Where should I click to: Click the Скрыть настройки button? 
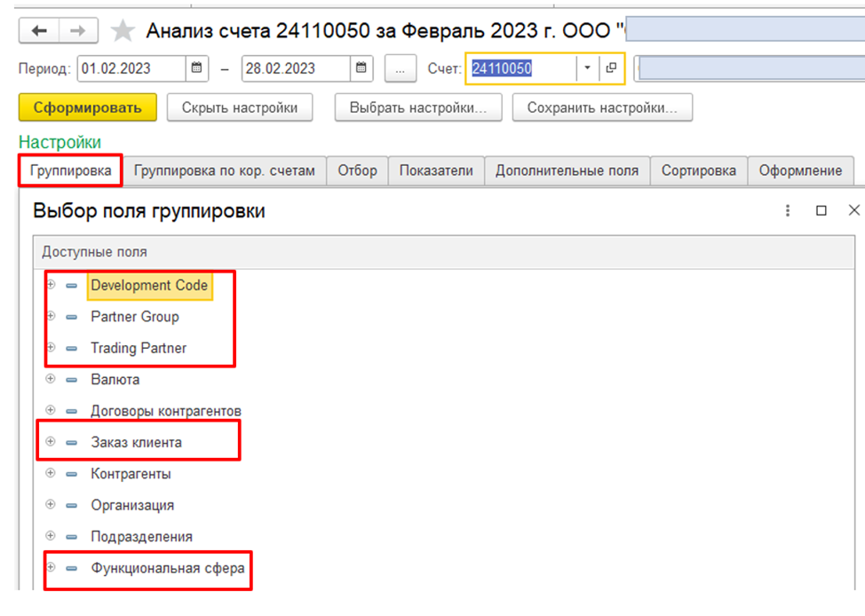tap(239, 107)
